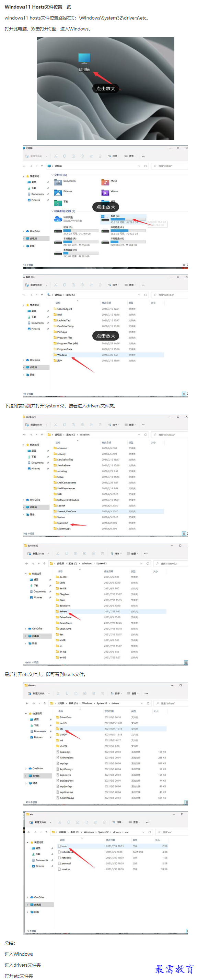Click 修改日期 column header in 系统 (C:) window
The image size is (197, 980).
coord(106,303)
